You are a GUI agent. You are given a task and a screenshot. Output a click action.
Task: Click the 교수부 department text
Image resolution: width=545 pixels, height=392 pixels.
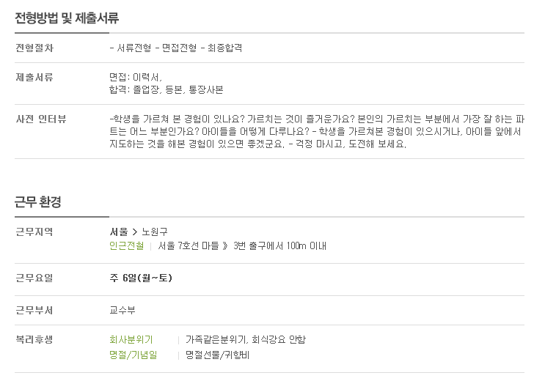(x=122, y=310)
